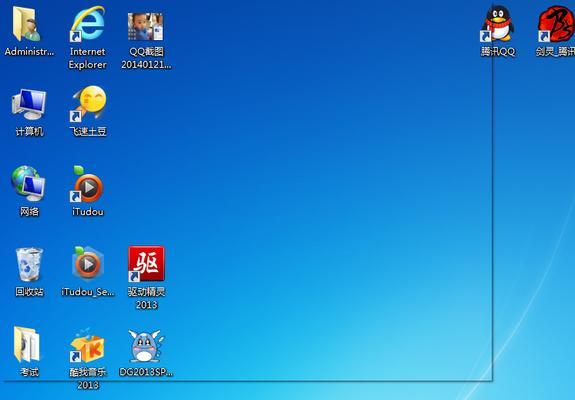Viewport: 575px width, 400px height.
Task: Click the "驱动精灵 2013" text label
Action: click(146, 298)
